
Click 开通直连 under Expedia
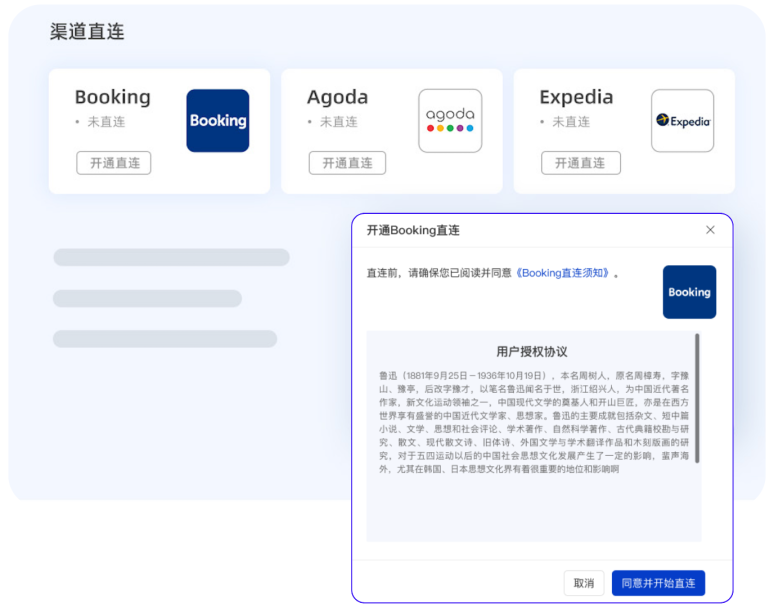(581, 163)
